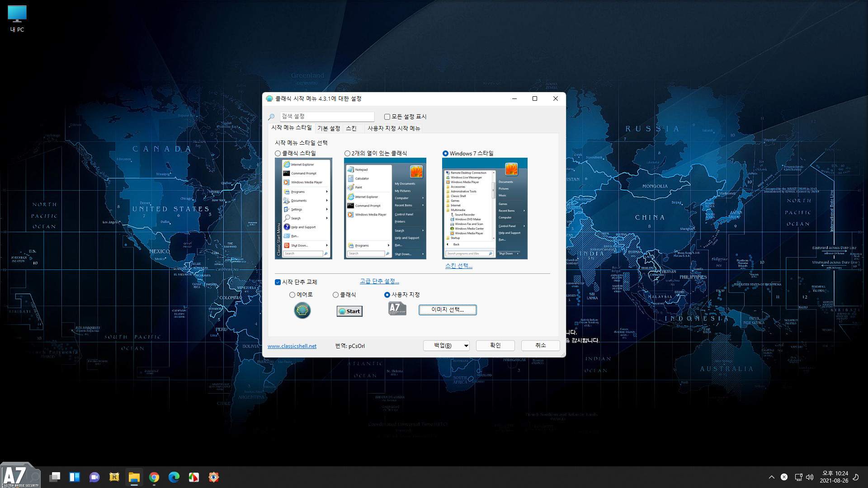
Task: Maximize the Classic Start Menu settings window
Action: [x=535, y=99]
